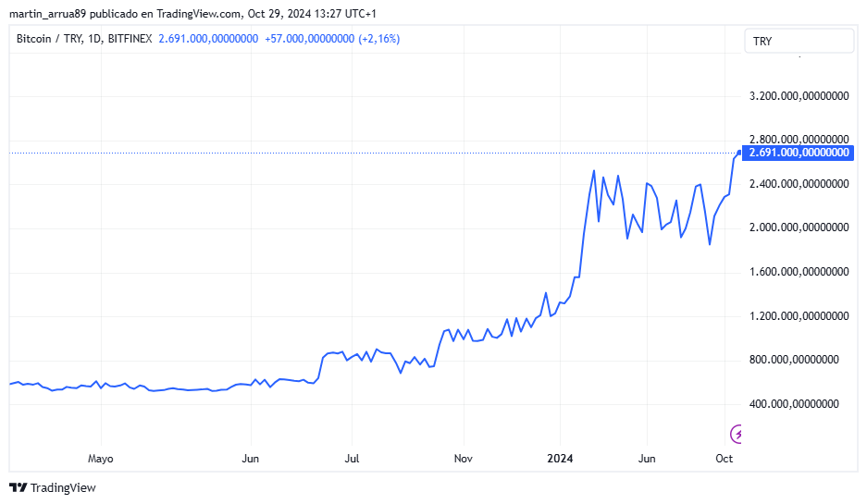Click the Bitcoin / TRY symbol title
Viewport: 867px width, 504px height.
point(84,39)
